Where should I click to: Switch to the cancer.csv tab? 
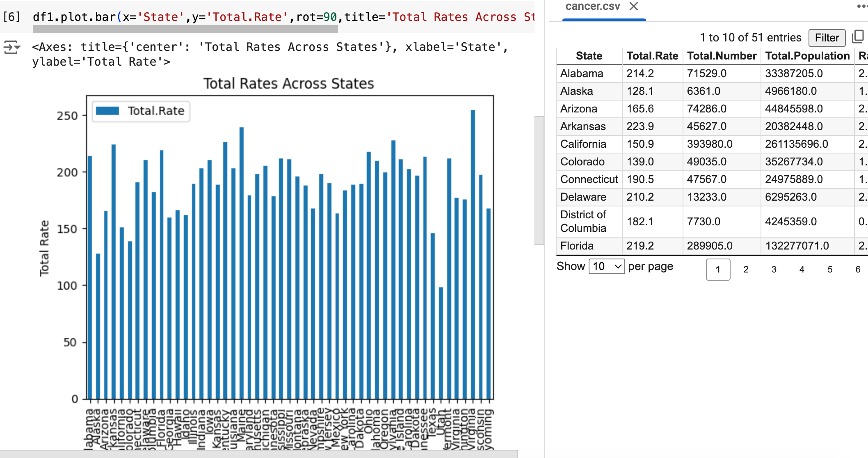(x=592, y=7)
